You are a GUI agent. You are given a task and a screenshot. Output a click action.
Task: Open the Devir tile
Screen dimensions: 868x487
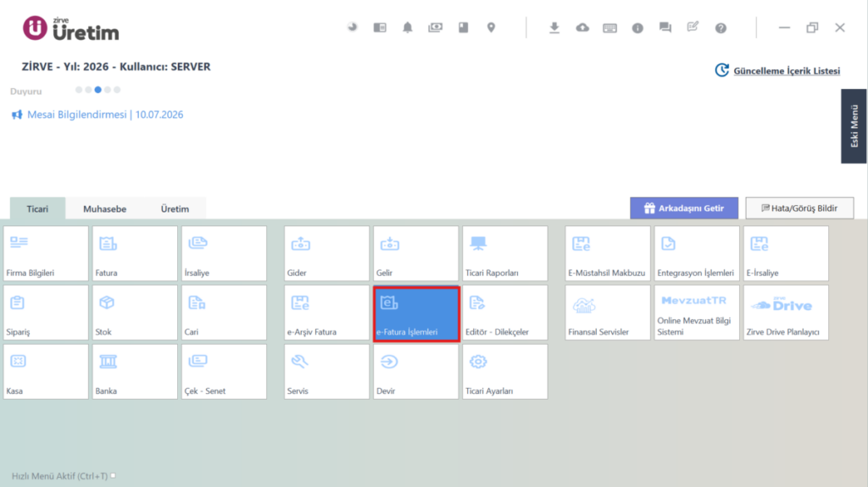(415, 372)
